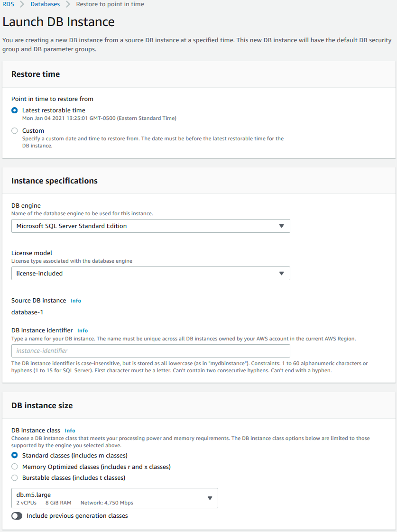Screen dimensions: 397x532
Task: Select the Custom restore time option
Action: point(15,130)
